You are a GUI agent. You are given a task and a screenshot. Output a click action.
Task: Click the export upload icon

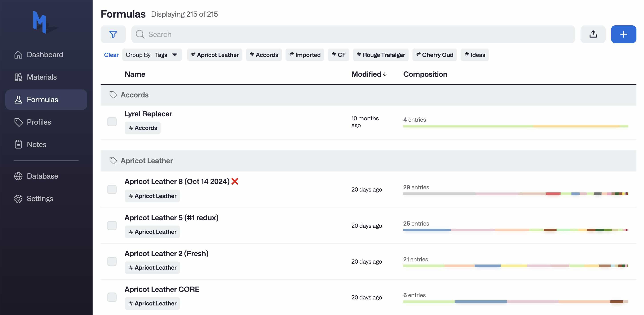[x=593, y=34]
